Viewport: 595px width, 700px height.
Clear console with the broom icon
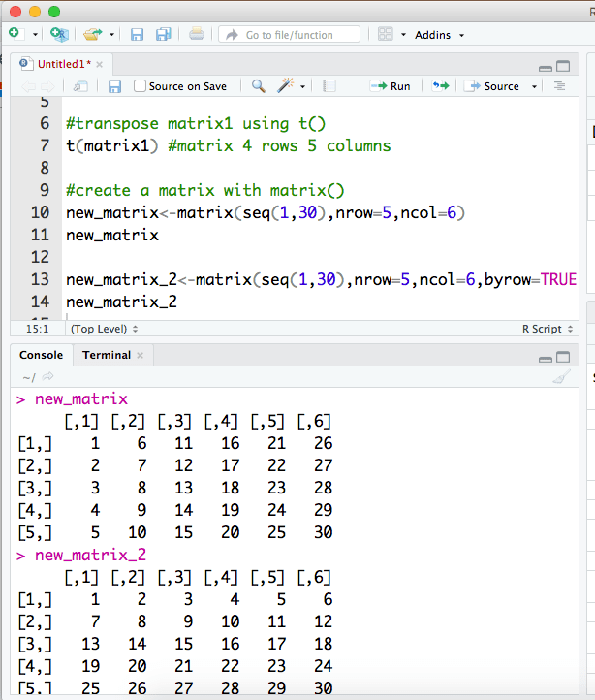[x=561, y=377]
